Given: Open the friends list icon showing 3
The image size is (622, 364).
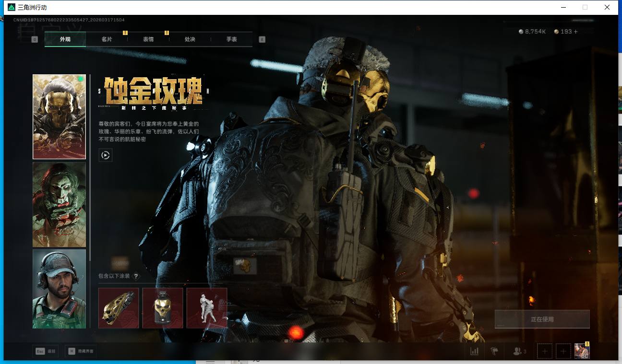Looking at the screenshot, I should click(x=520, y=352).
